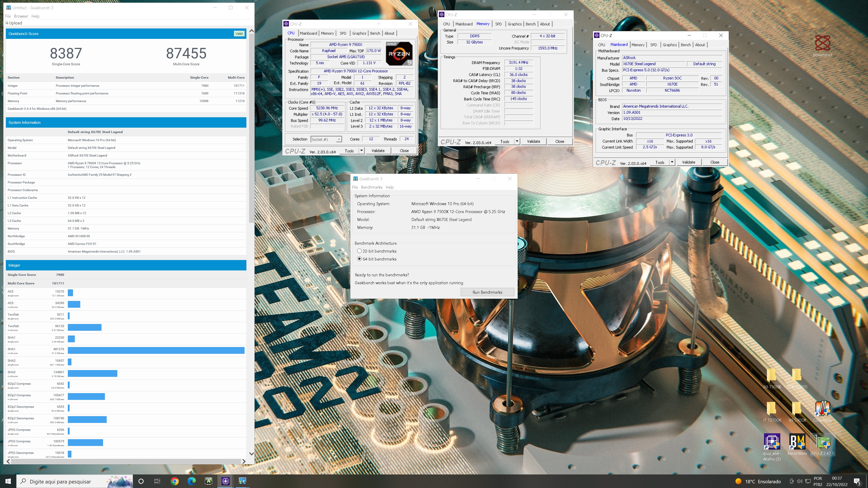868x488 pixels.
Task: Click Validate in CPU-Z Mainboard window
Action: [x=688, y=162]
